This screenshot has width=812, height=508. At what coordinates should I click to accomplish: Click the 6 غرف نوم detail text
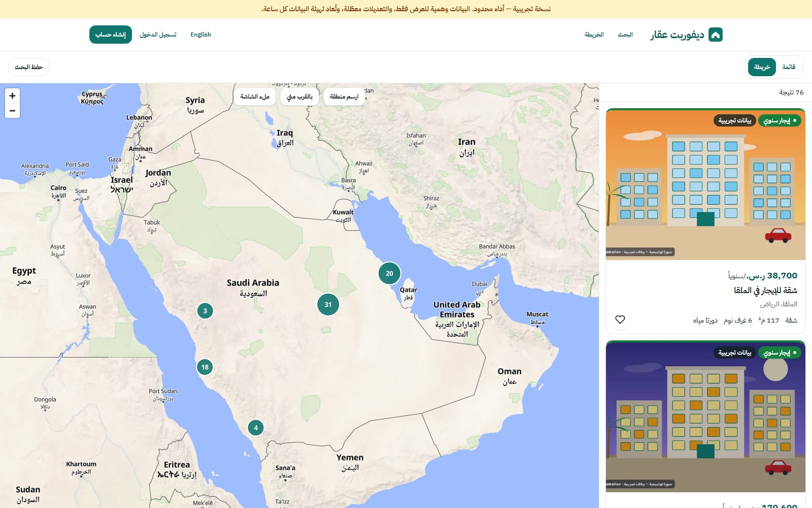pyautogui.click(x=738, y=321)
